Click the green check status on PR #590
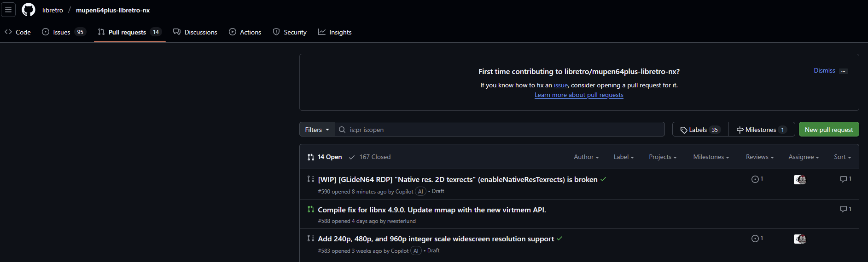Viewport: 868px width, 262px height. pyautogui.click(x=603, y=179)
